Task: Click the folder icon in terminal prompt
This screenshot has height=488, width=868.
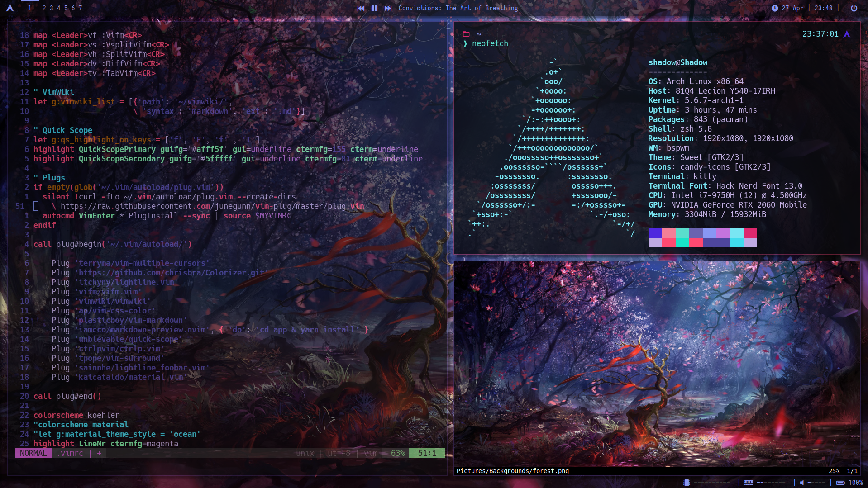Action: tap(466, 34)
